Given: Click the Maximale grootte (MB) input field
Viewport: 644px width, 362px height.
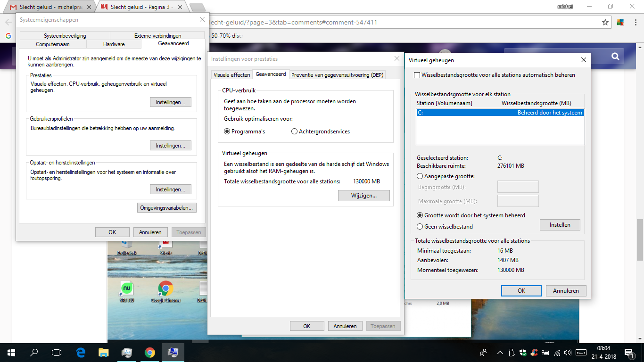Looking at the screenshot, I should pyautogui.click(x=518, y=201).
